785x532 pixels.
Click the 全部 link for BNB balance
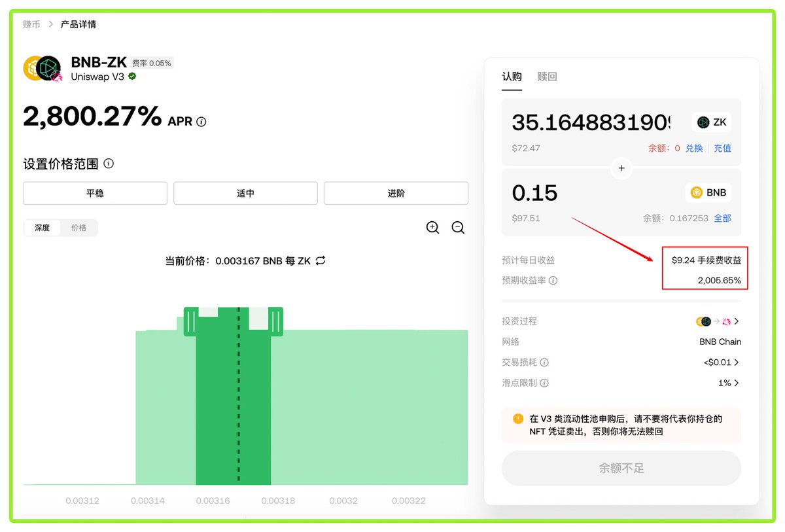point(722,218)
